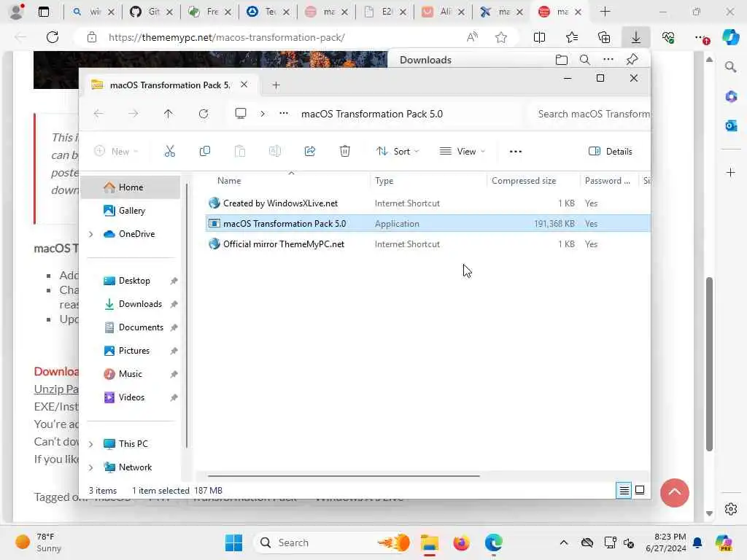Click the Search macOS Transformation field
Viewport: 747px width, 560px height.
[589, 114]
